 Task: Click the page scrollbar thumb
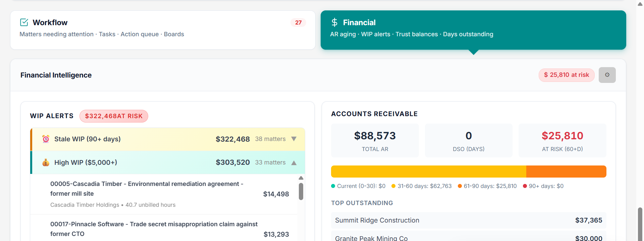point(640,224)
